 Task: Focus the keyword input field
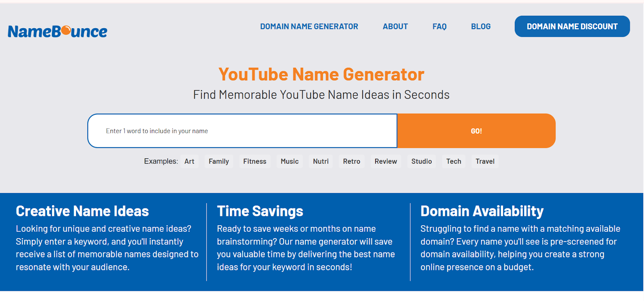[x=242, y=131]
